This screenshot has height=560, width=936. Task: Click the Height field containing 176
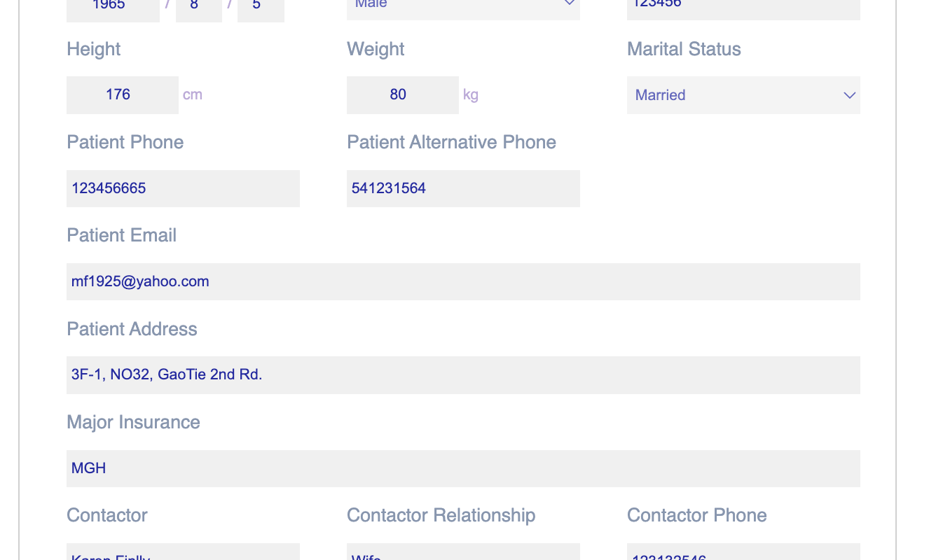pos(122,94)
